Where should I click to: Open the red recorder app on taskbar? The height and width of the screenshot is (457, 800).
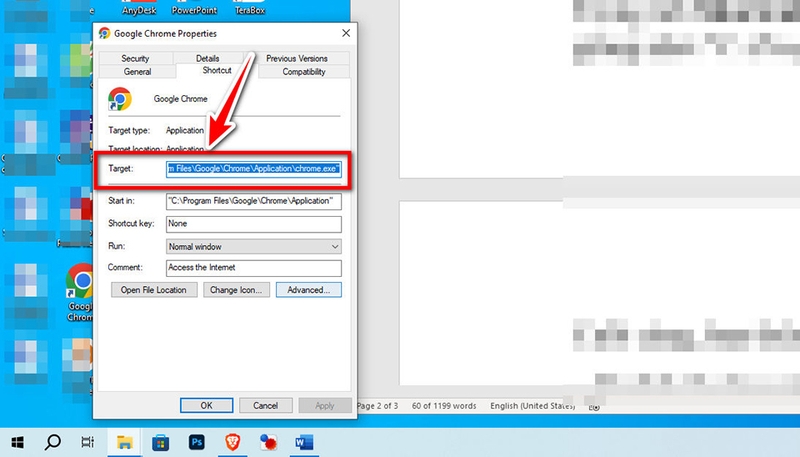tap(268, 442)
